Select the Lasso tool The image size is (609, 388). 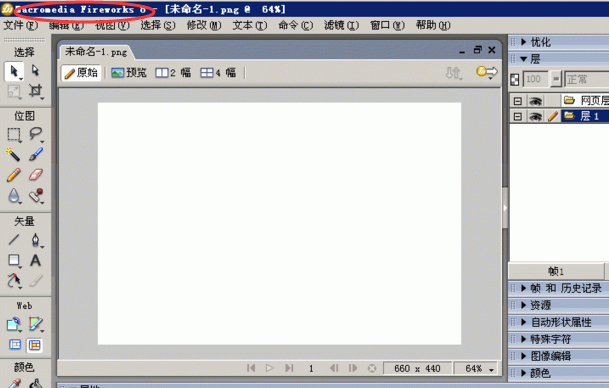click(x=36, y=134)
